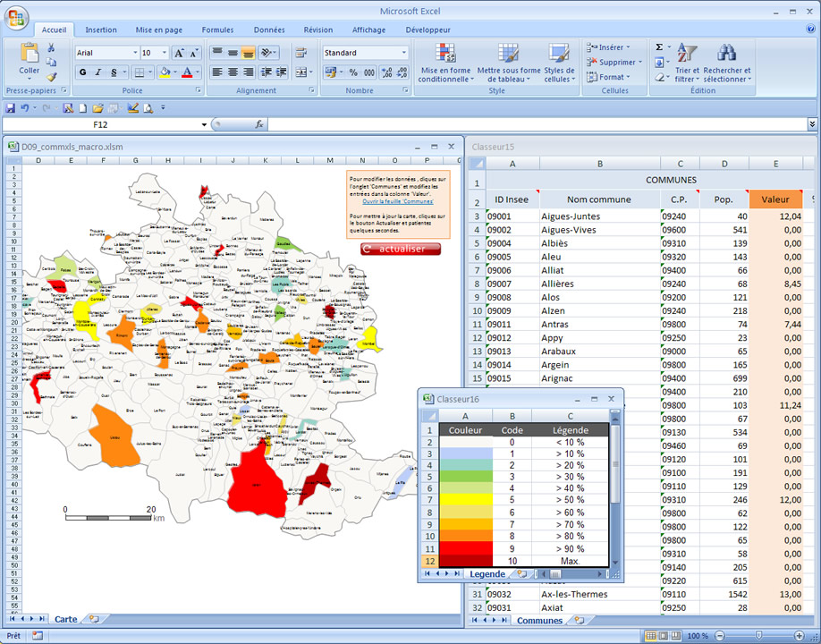Switch to Mise en page tab
The image size is (821, 644).
[x=159, y=30]
